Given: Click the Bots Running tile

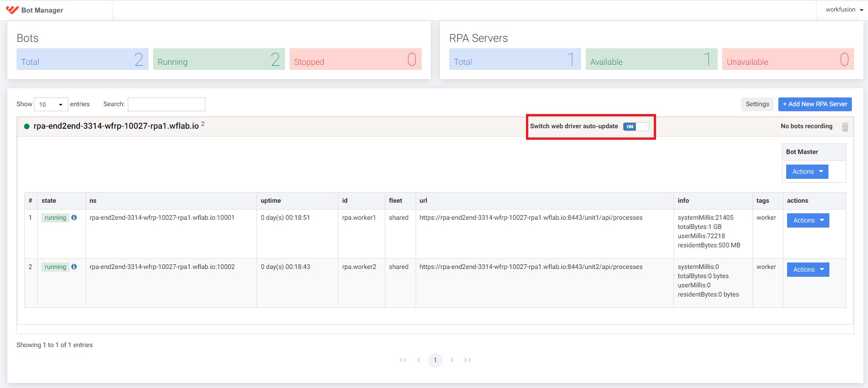Looking at the screenshot, I should (219, 59).
